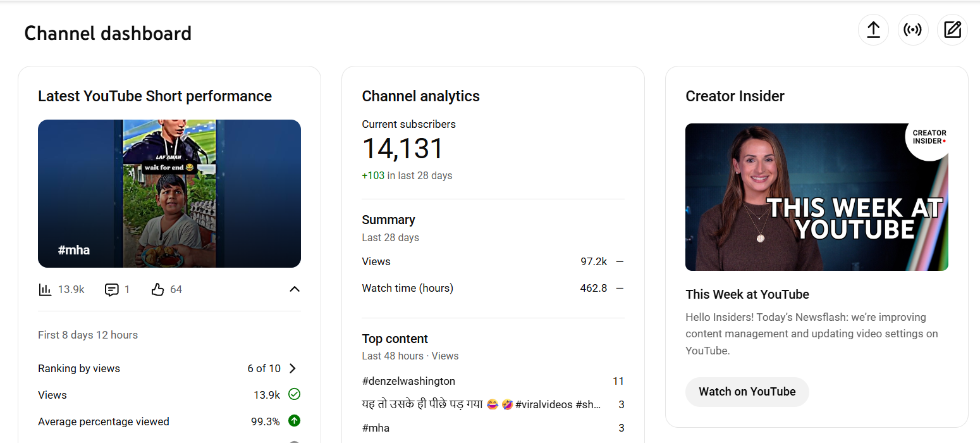Click the bar chart views icon
Screen dimensions: 980x443
pos(45,290)
